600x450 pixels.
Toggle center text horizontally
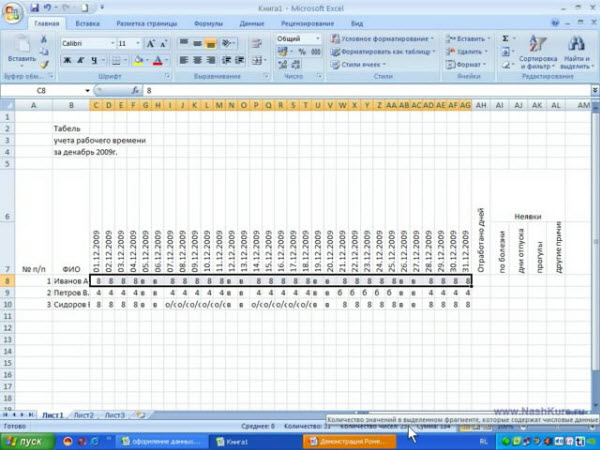pyautogui.click(x=197, y=60)
